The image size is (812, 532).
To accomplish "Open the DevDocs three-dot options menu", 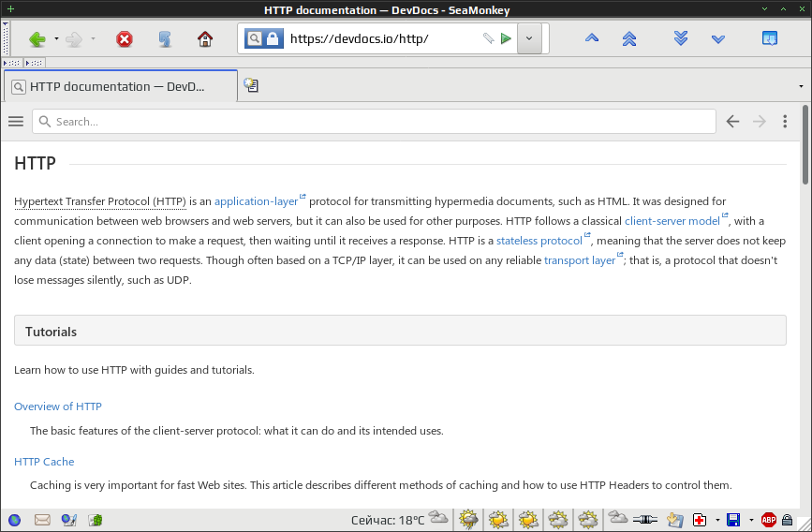I will tap(785, 121).
